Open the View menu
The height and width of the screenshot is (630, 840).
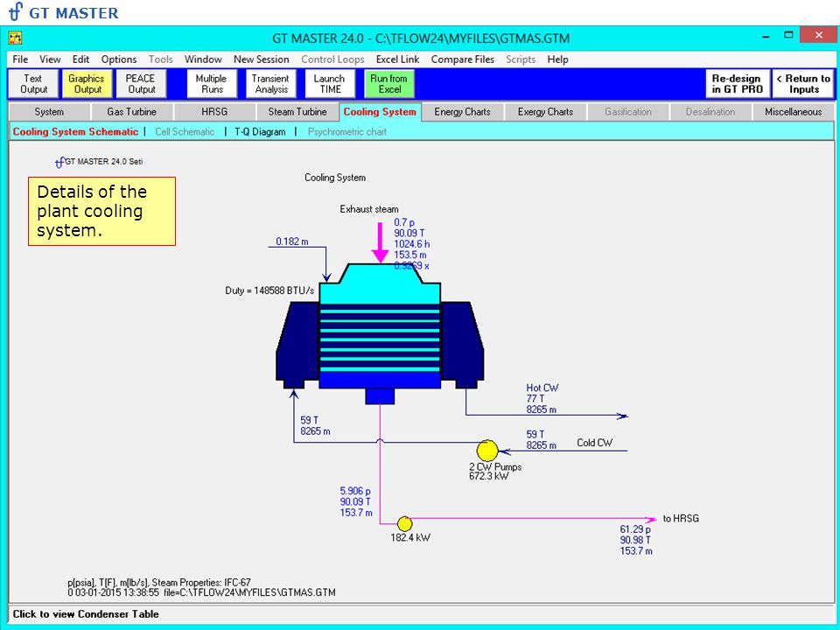[50, 59]
